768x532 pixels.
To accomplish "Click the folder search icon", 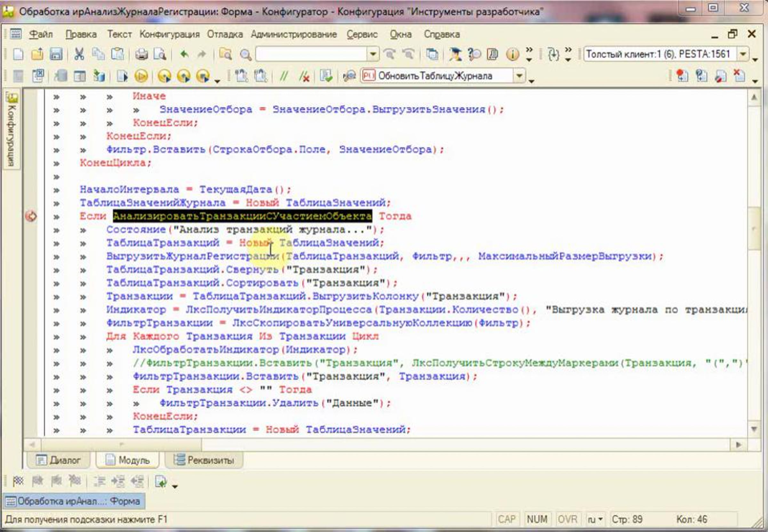I will 225,54.
